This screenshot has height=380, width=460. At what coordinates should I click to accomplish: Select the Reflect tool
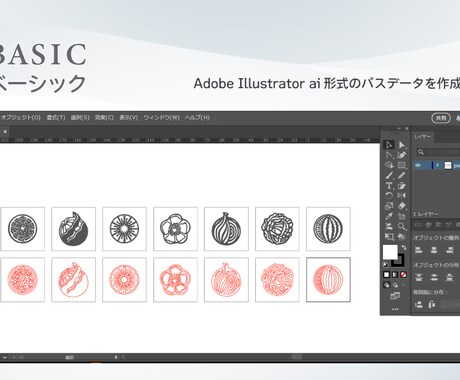[402, 196]
